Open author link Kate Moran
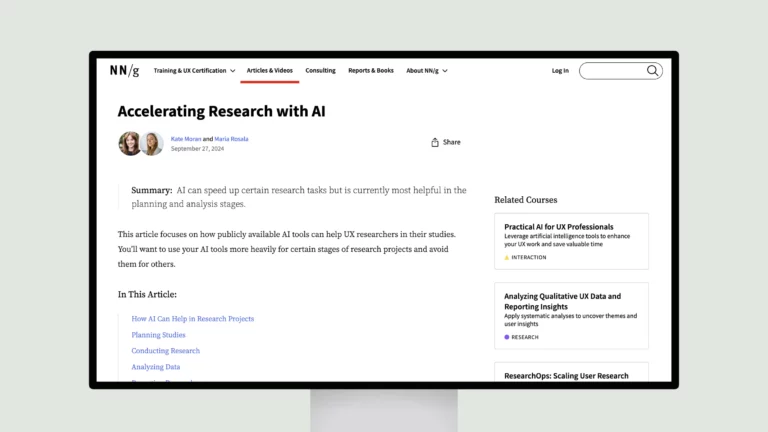The image size is (768, 432). 186,139
